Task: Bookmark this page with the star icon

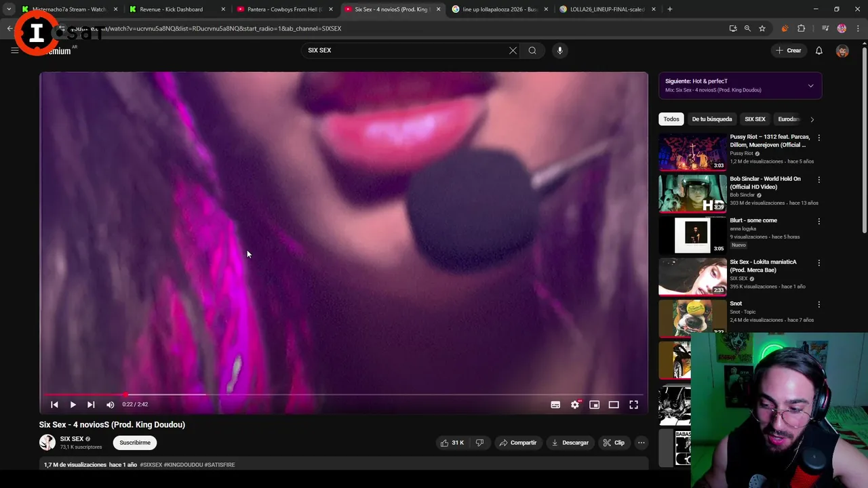Action: [x=762, y=28]
